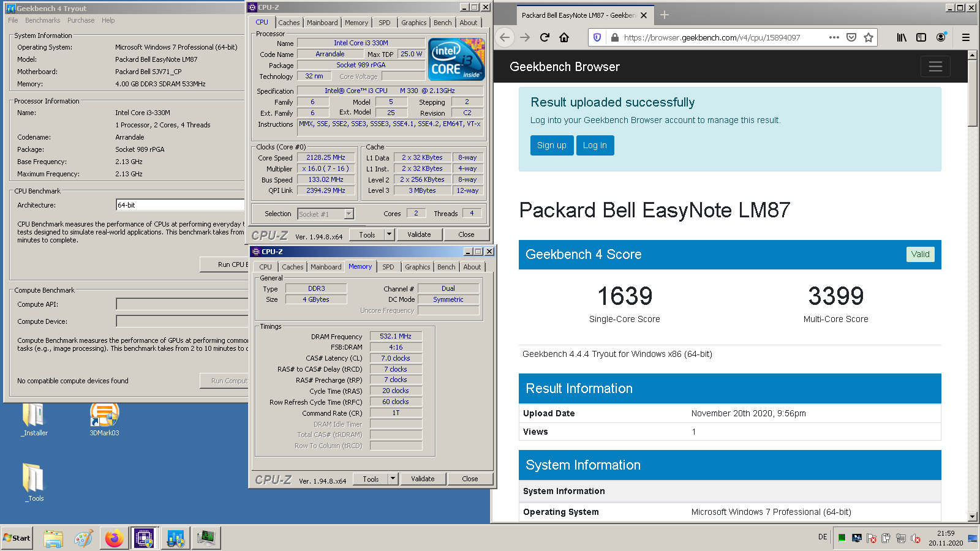Go to the Firefox home page icon

(564, 37)
